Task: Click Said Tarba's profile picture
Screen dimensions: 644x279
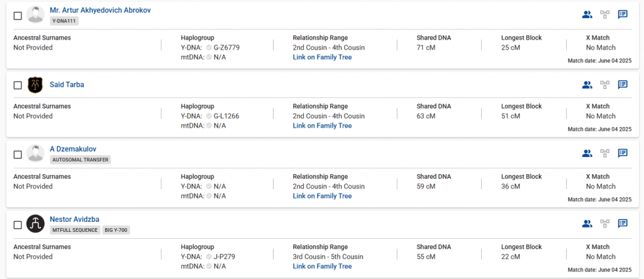Action: [36, 85]
